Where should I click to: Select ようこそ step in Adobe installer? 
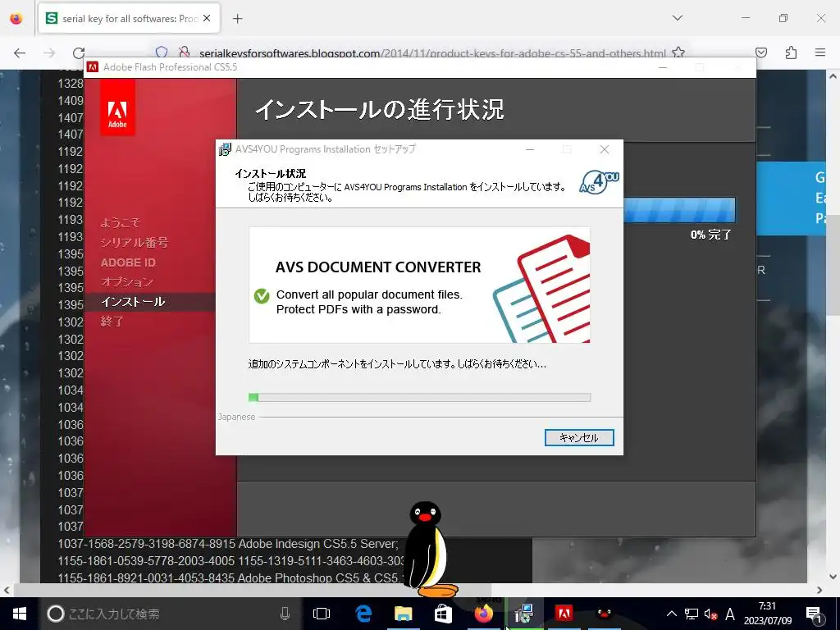[121, 223]
